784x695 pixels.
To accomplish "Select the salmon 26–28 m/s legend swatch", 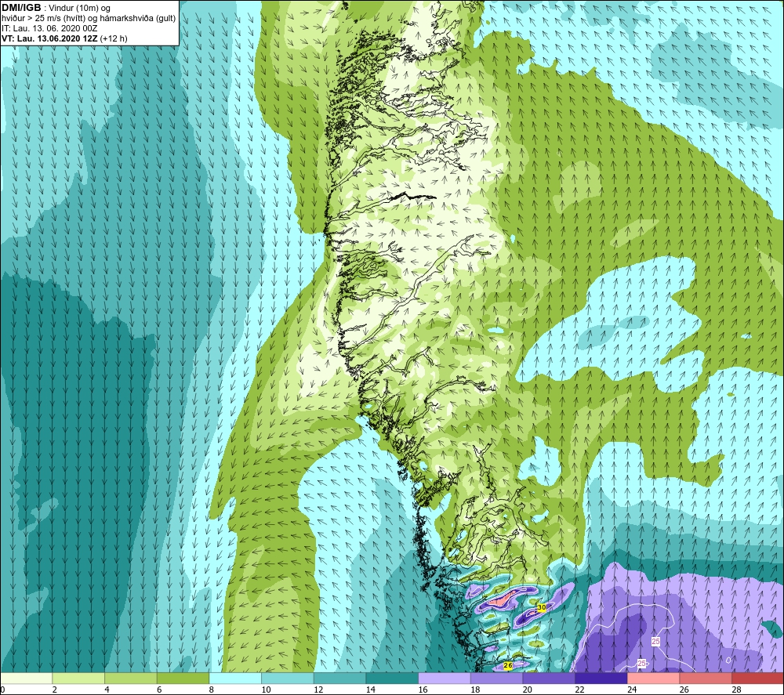I will point(706,678).
